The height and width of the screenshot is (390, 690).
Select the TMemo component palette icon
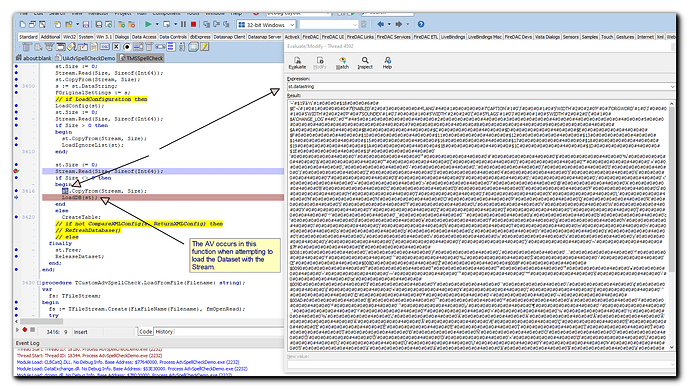94,47
